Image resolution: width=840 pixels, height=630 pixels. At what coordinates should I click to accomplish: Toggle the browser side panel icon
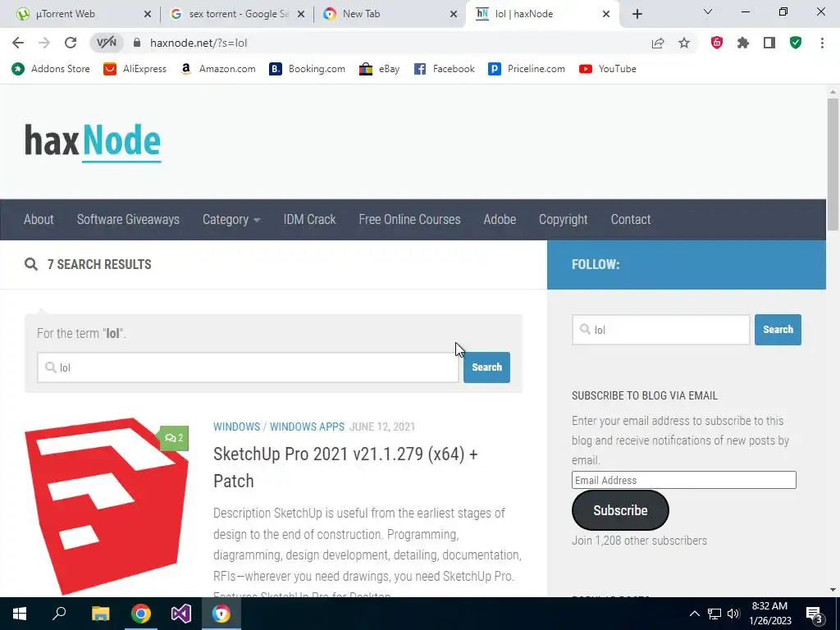tap(769, 43)
